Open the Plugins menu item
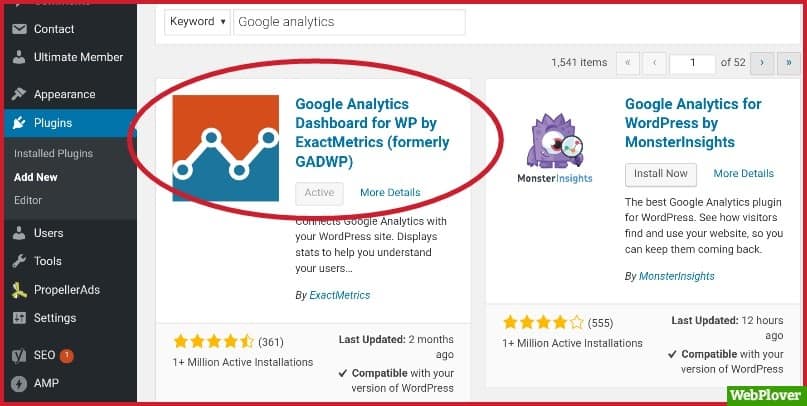 [52, 123]
